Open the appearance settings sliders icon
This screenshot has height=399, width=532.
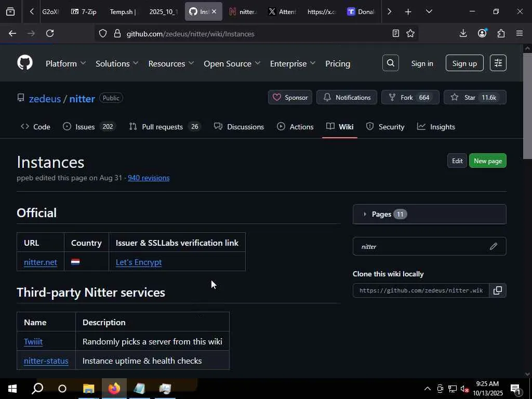[498, 63]
